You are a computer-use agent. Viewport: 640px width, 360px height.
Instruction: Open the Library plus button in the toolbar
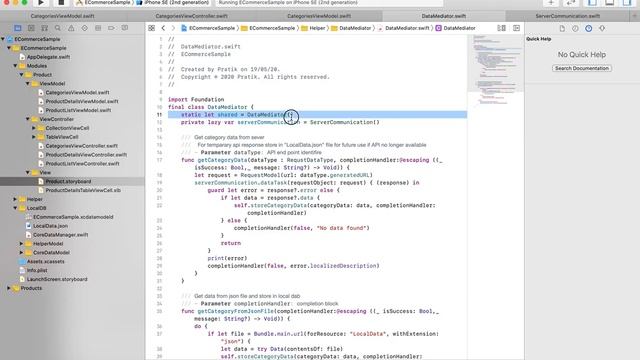tap(551, 2)
